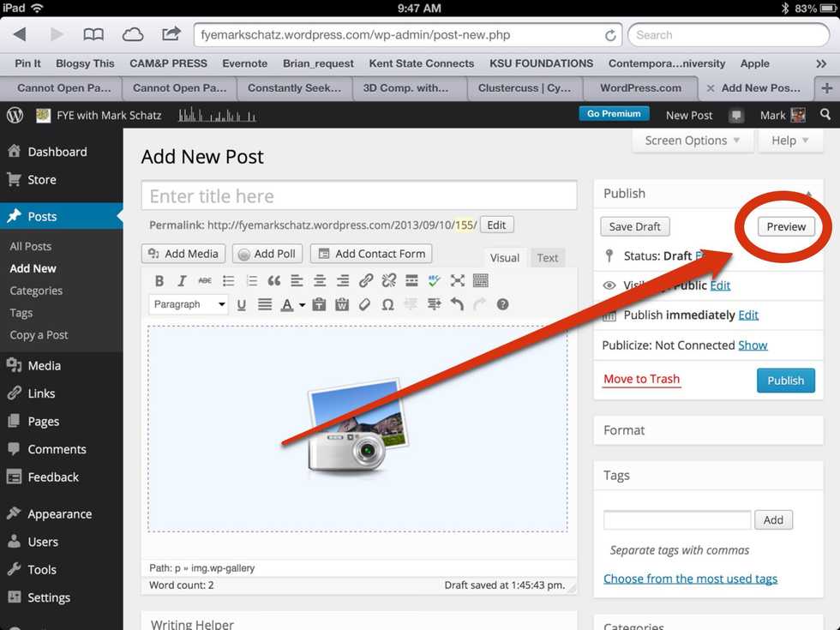Open the Choose from most used tags link

tap(690, 579)
